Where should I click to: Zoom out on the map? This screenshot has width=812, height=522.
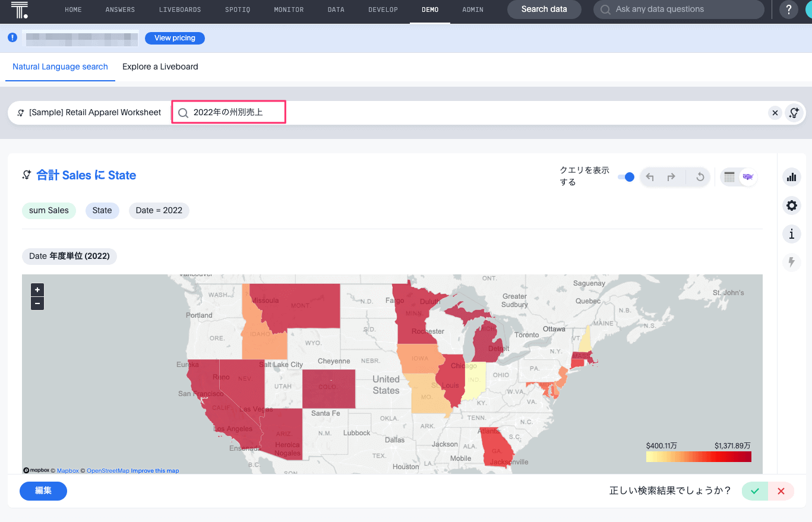point(37,303)
